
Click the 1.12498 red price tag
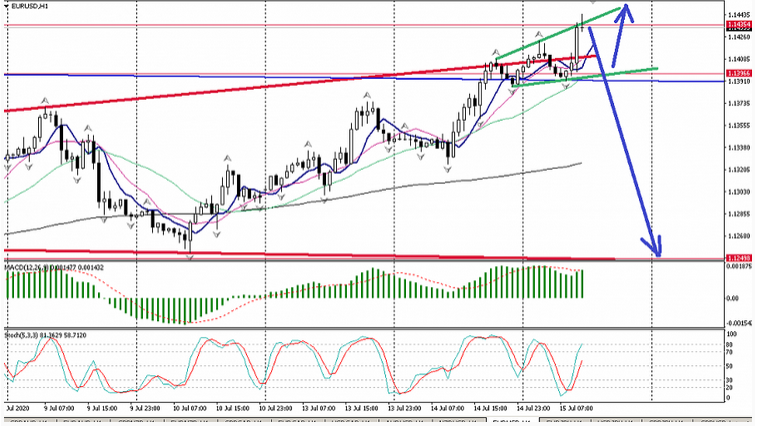pyautogui.click(x=738, y=257)
